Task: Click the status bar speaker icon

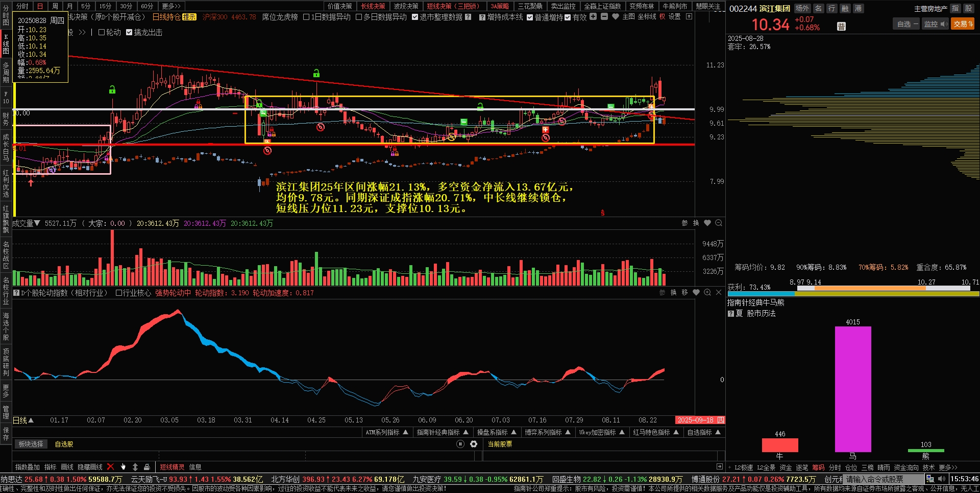Action: pyautogui.click(x=942, y=479)
